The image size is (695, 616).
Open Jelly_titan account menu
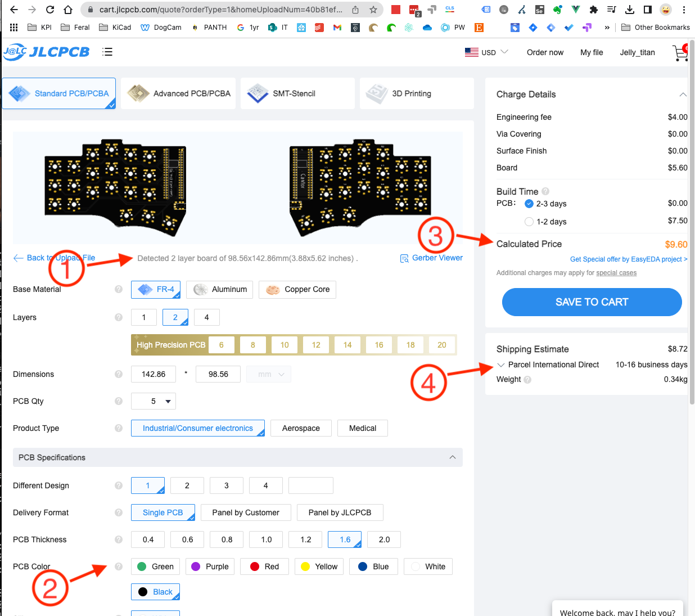[637, 52]
